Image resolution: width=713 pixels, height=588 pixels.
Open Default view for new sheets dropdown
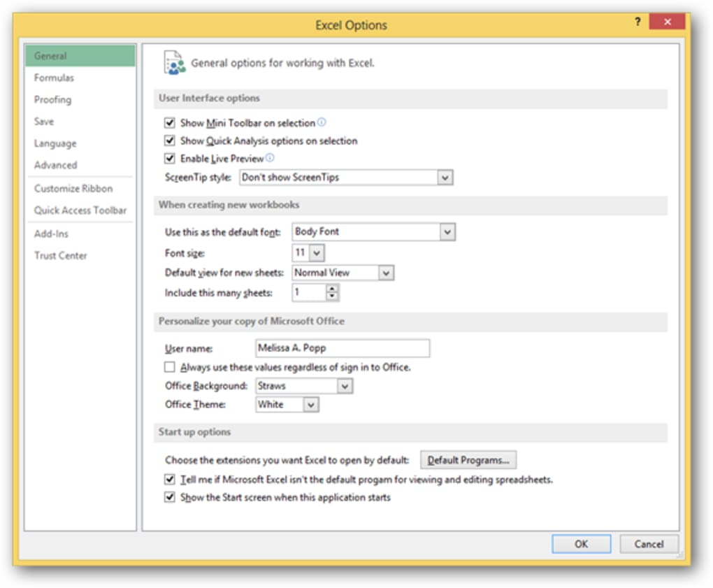click(386, 273)
